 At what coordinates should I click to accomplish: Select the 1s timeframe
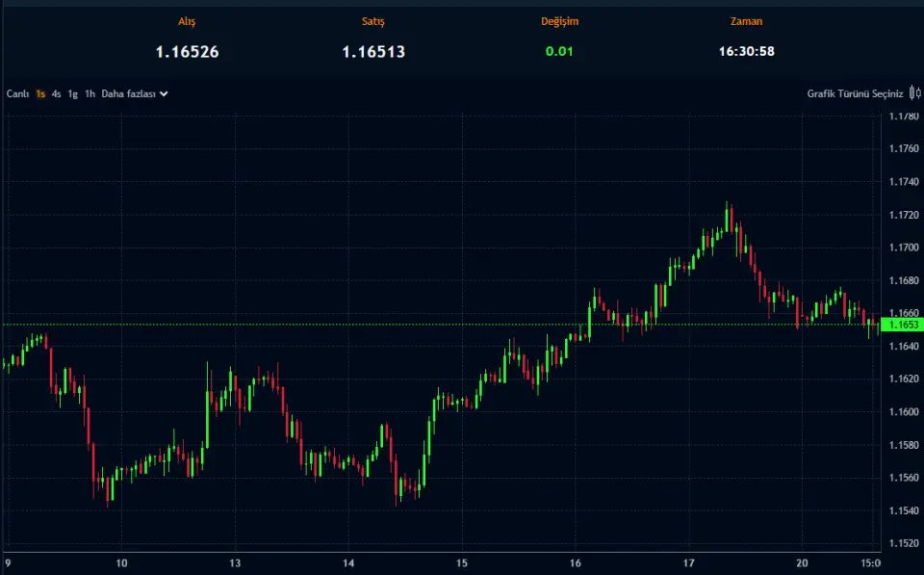(x=40, y=93)
